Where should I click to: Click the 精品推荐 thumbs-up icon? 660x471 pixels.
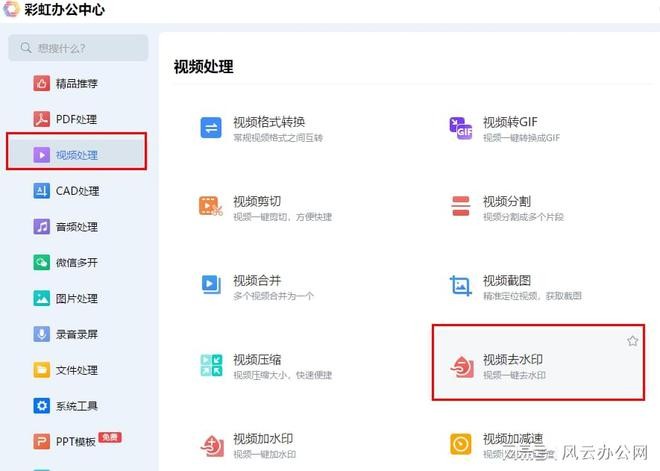point(41,83)
